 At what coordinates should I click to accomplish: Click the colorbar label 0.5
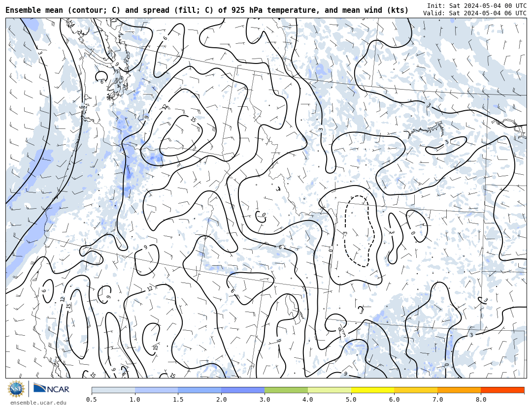[92, 400]
